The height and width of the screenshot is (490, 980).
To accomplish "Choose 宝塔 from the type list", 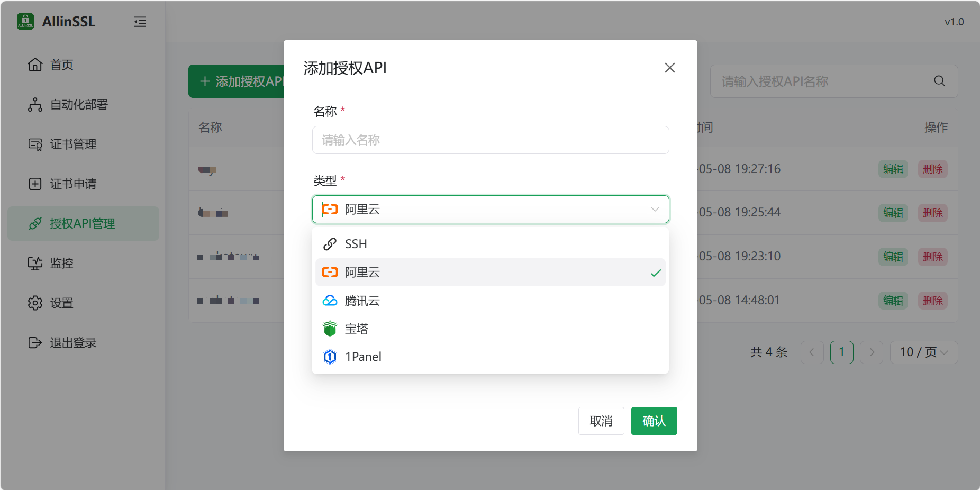I will click(x=491, y=329).
